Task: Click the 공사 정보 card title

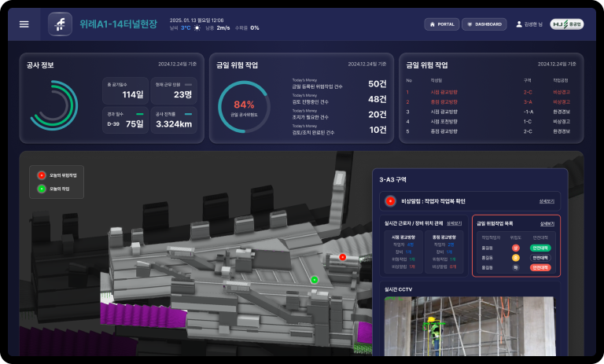Action: [40, 65]
